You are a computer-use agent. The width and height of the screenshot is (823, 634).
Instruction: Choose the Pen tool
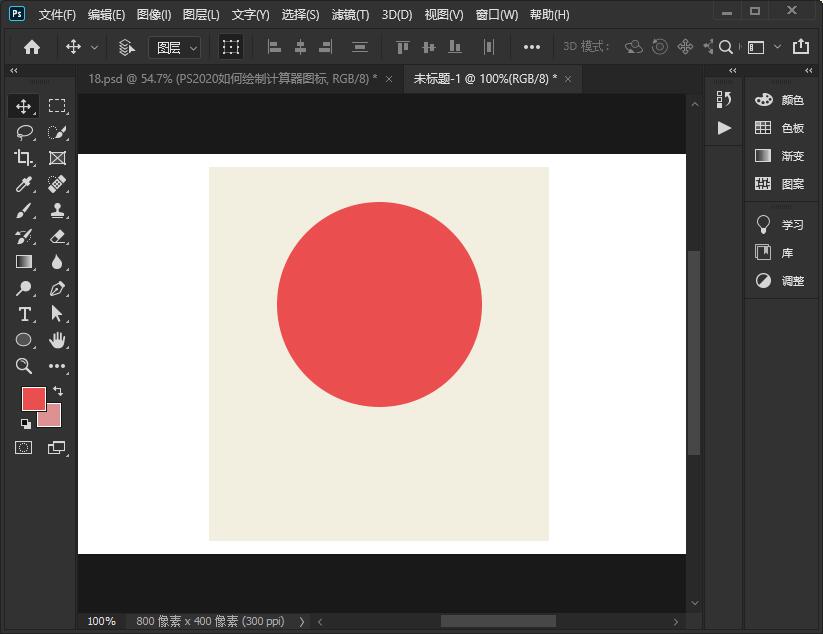coord(57,288)
